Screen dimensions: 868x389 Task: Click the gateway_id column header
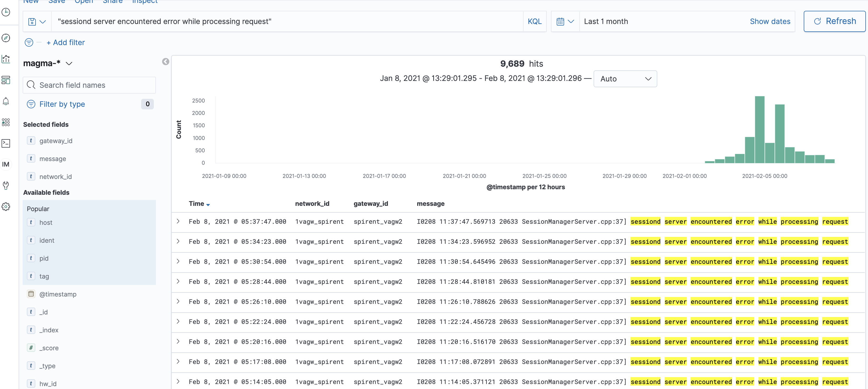[x=371, y=204]
